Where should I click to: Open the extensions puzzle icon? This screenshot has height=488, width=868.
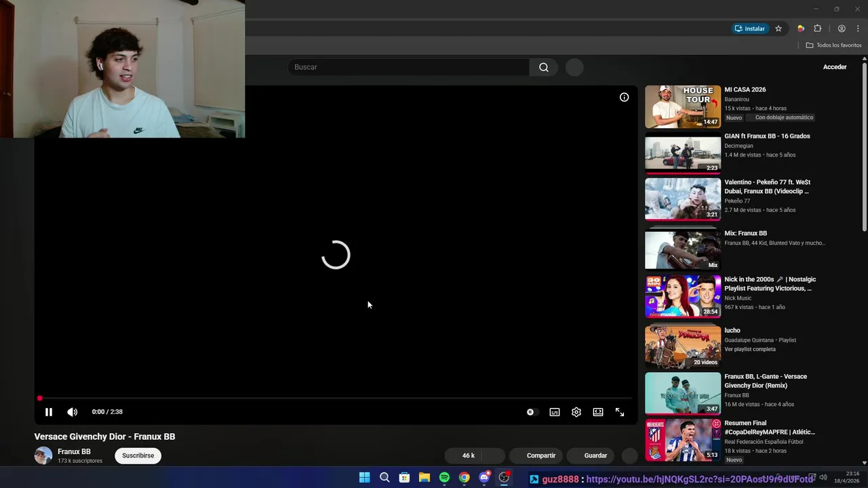[818, 28]
